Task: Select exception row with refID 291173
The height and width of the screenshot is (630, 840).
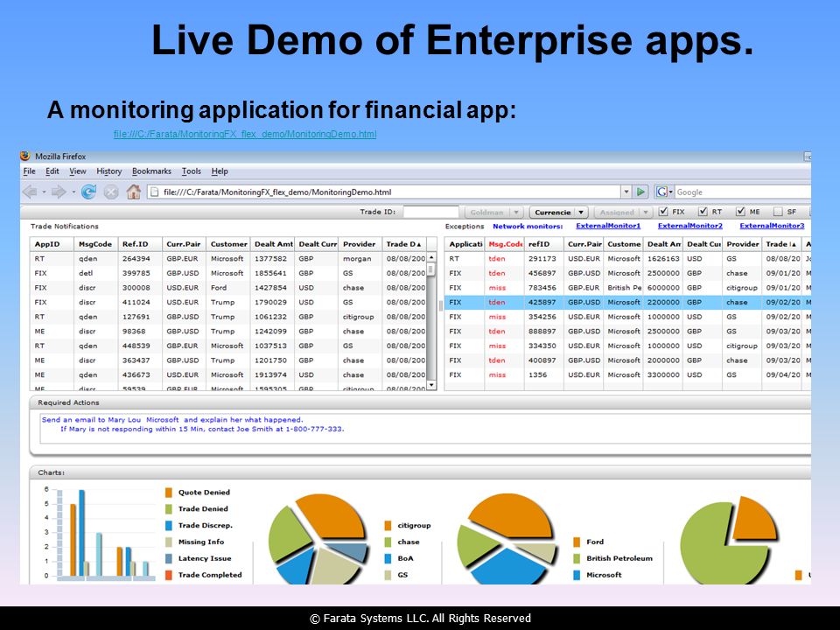Action: 627,258
